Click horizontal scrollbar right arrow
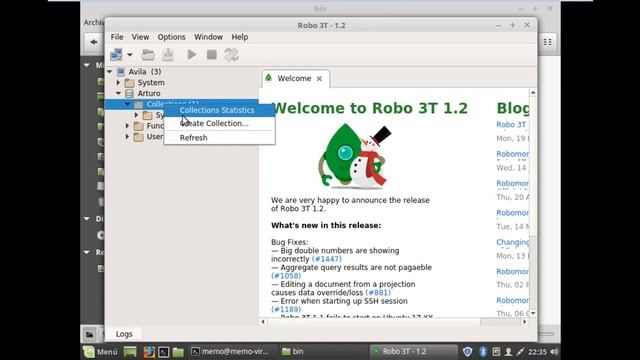The width and height of the screenshot is (640, 360). (525, 322)
